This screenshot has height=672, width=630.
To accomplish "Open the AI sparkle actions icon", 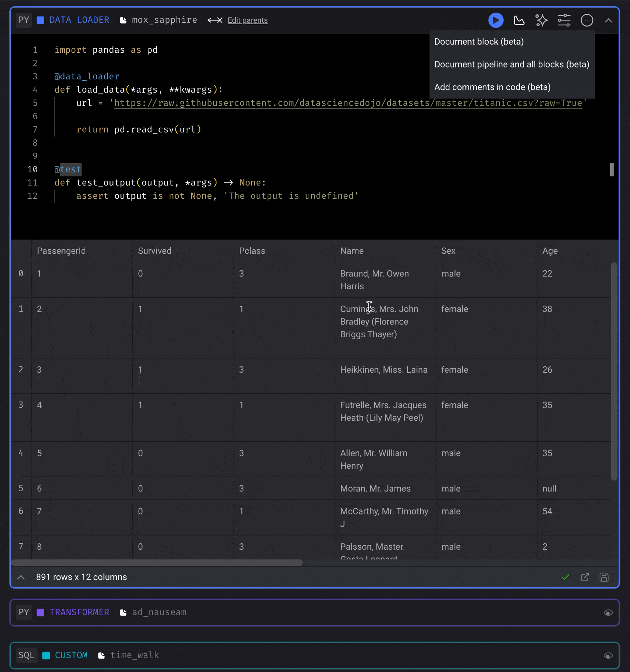I will (x=541, y=20).
